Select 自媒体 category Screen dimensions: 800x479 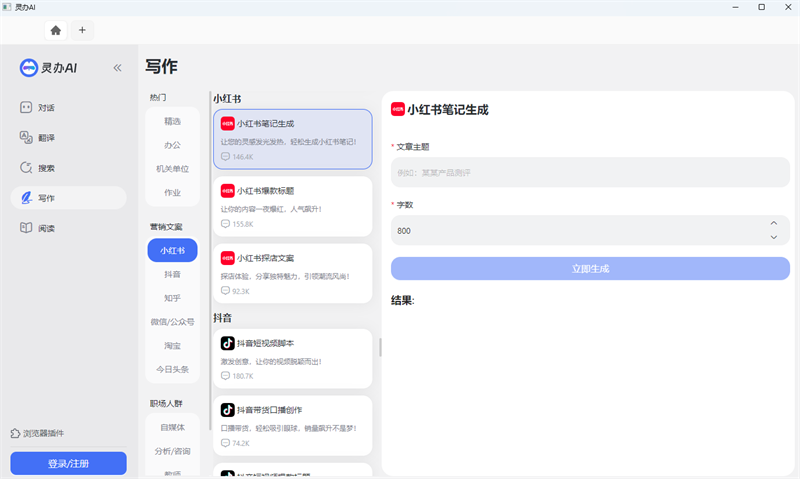[x=172, y=427]
